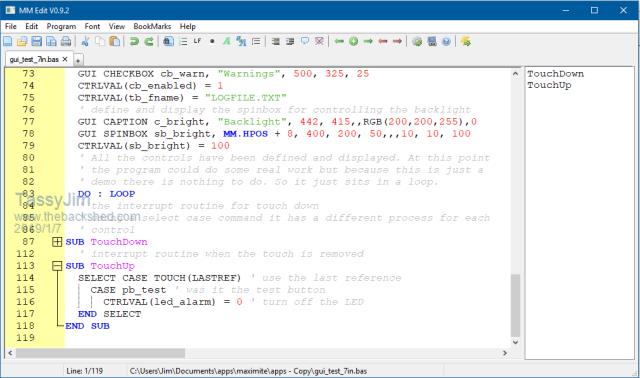The image size is (640, 378).
Task: Click the Print icon
Action: pyautogui.click(x=66, y=41)
